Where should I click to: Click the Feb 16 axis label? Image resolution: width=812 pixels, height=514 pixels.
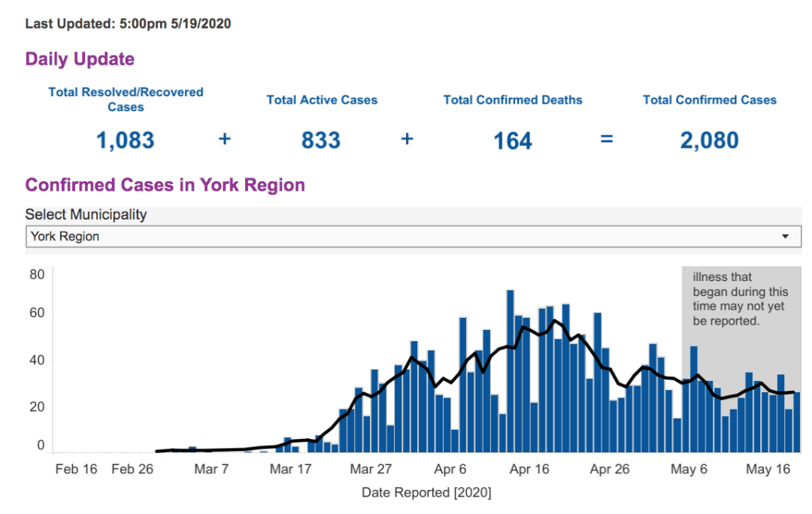click(x=76, y=470)
